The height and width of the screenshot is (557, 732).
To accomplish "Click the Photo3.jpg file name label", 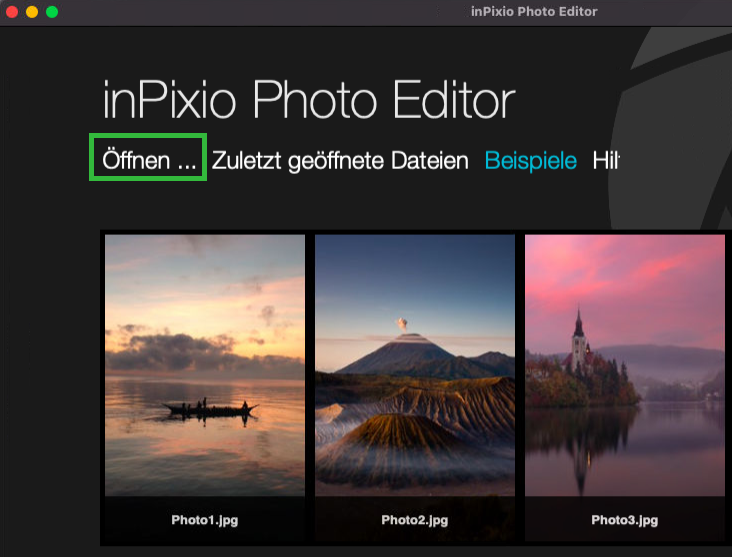I will [625, 520].
